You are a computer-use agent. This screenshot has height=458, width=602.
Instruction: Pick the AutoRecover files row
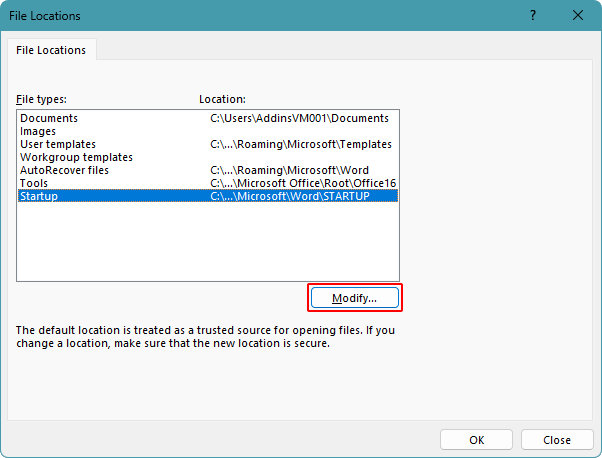[64, 170]
